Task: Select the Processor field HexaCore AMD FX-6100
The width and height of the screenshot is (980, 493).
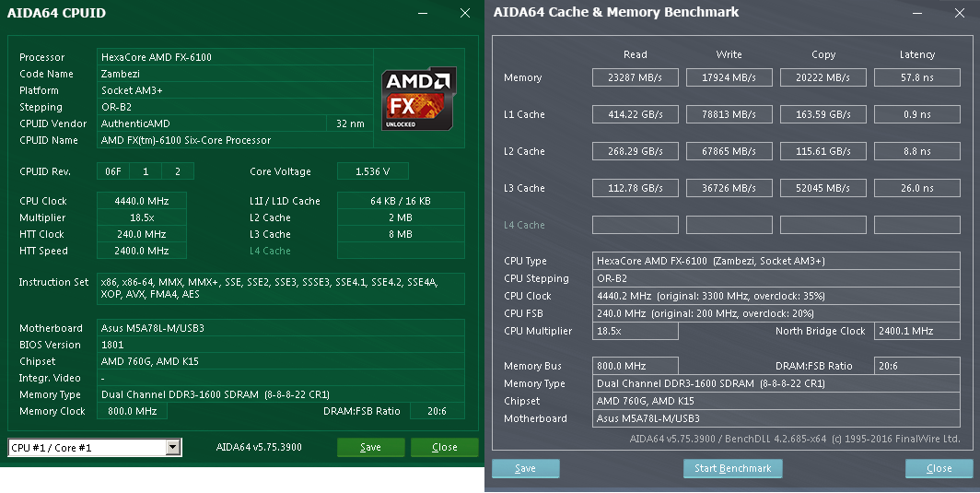Action: point(235,57)
